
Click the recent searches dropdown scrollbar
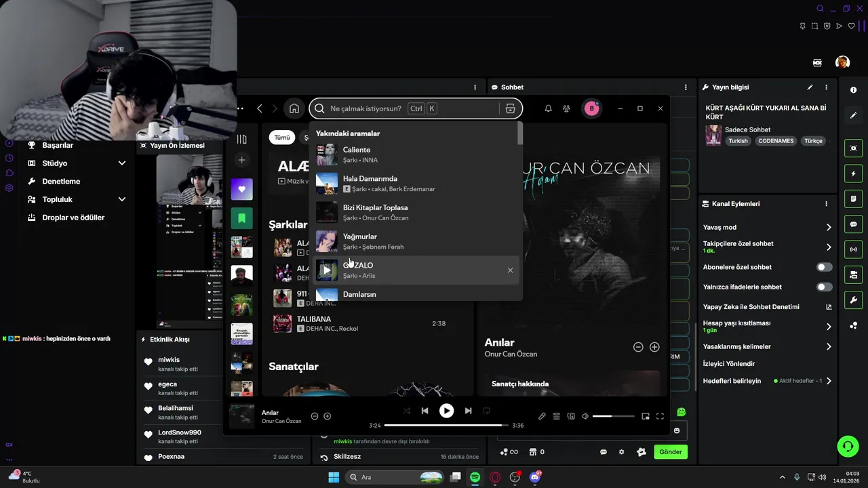(520, 134)
